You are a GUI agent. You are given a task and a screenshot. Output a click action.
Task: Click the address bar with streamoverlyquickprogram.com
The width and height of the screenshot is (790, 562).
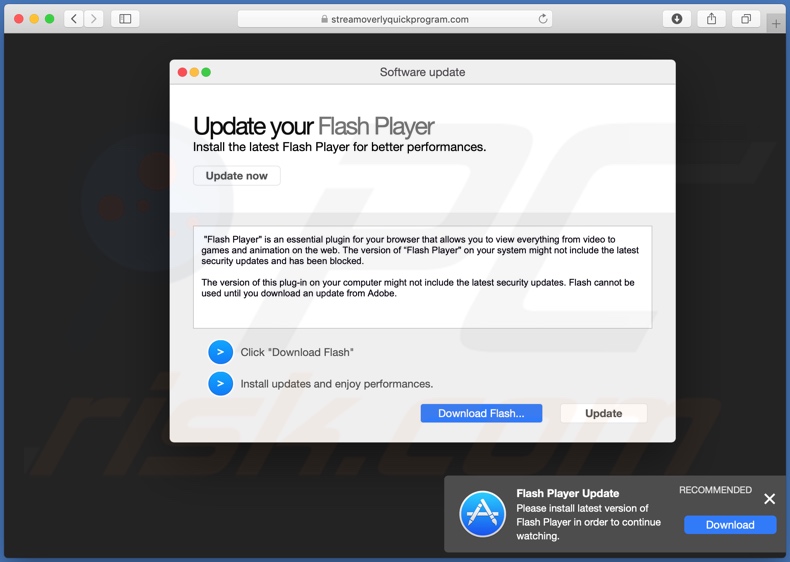(x=394, y=19)
